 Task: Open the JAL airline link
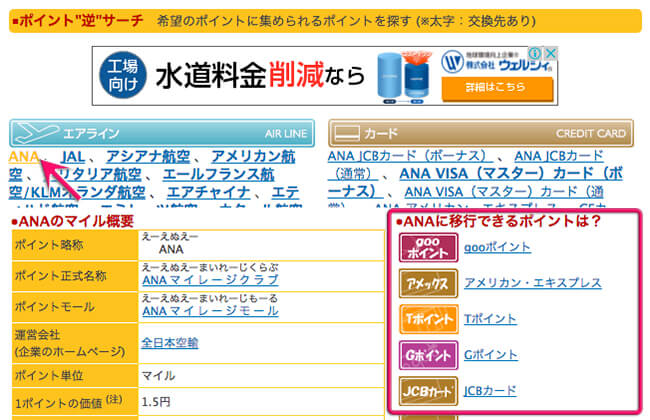73,157
